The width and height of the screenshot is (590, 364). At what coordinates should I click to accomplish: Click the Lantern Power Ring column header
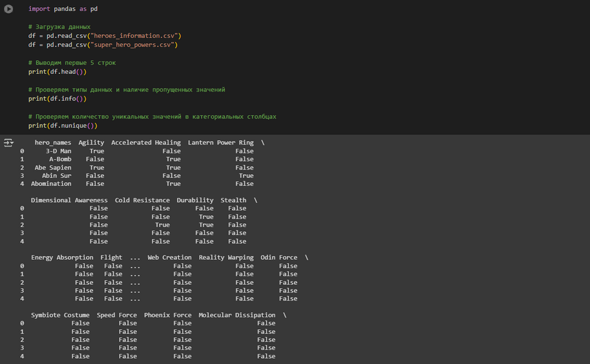[220, 143]
